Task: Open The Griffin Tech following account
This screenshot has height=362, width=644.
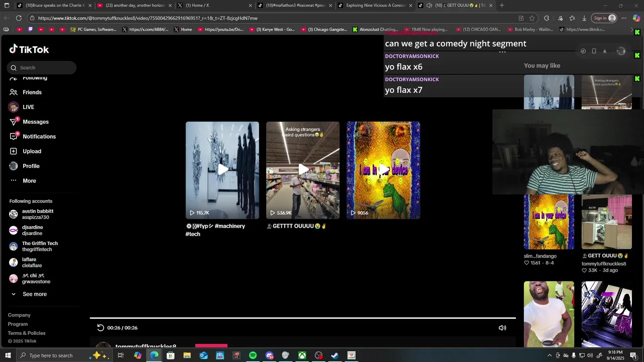Action: coord(34,246)
